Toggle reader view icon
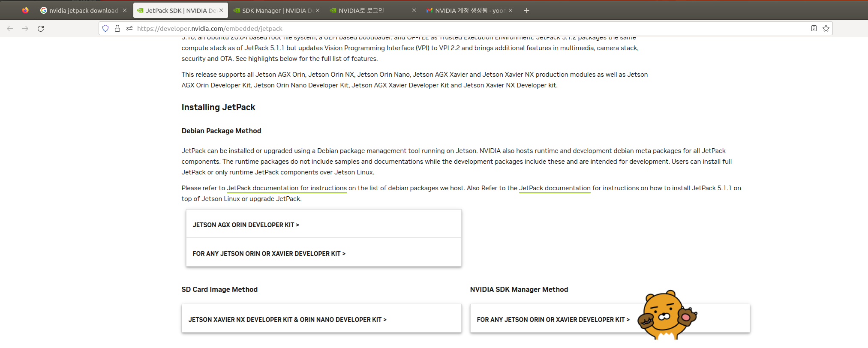 [814, 28]
